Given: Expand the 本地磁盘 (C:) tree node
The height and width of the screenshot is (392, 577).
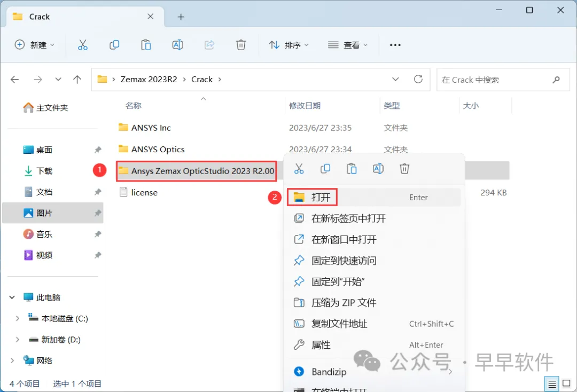Looking at the screenshot, I should point(17,318).
